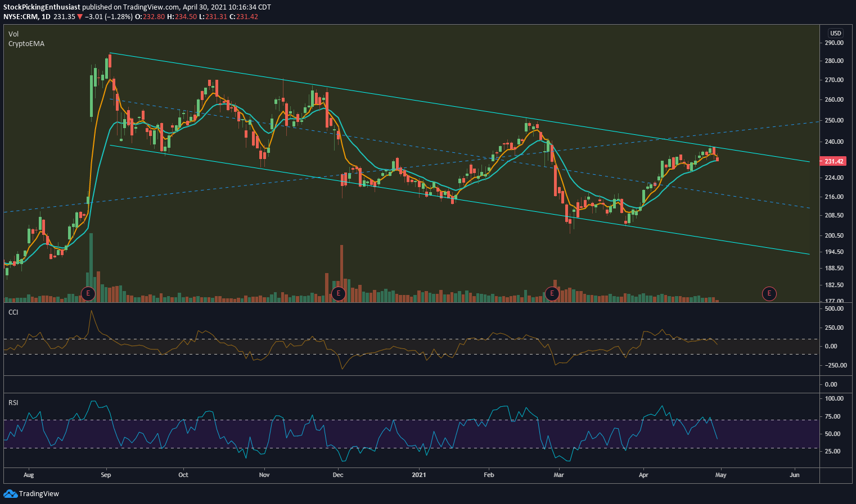Click the 194.50 price axis label
This screenshot has height=504, width=856.
pyautogui.click(x=834, y=252)
